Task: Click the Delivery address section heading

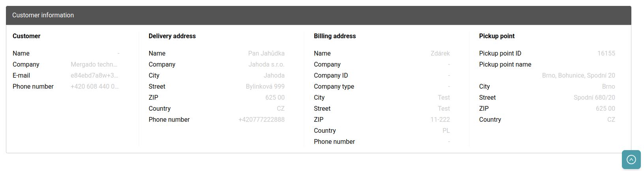Action: 172,36
